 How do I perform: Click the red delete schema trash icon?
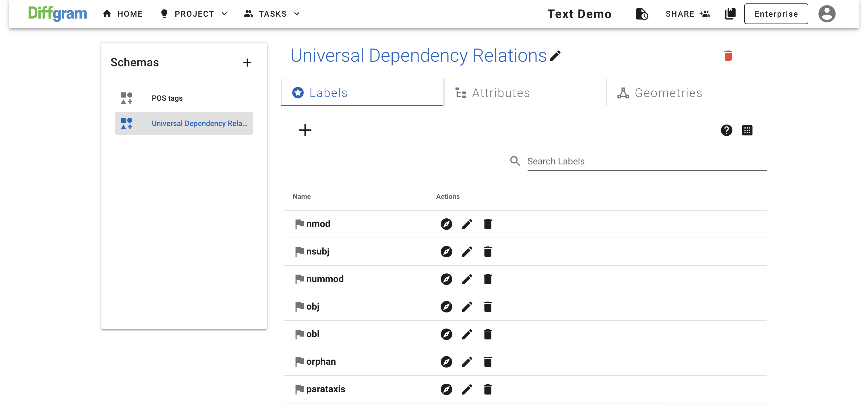click(x=728, y=56)
